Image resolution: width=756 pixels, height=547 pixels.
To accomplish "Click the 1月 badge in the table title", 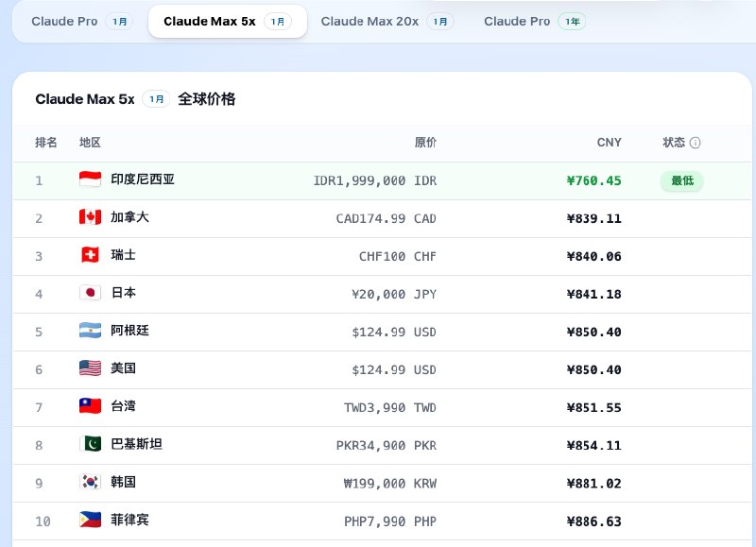I will point(156,99).
